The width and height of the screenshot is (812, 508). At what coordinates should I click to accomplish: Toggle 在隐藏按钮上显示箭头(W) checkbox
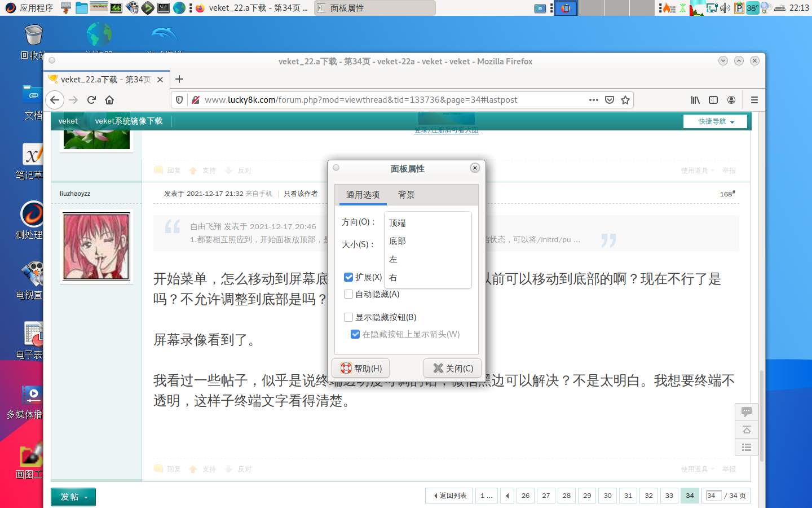coord(355,334)
